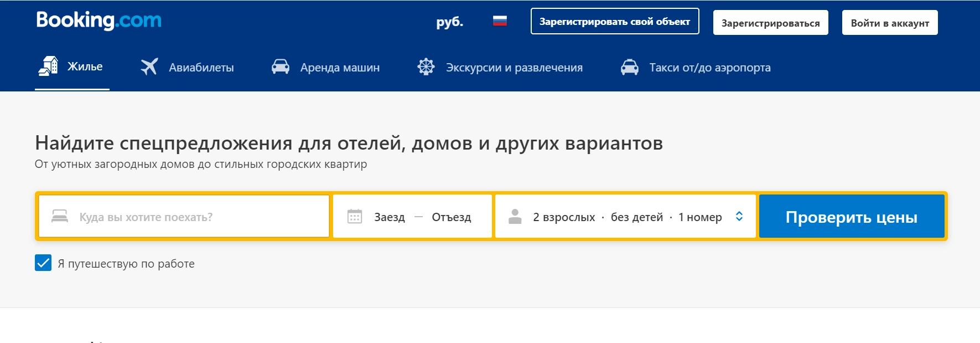Screen dimensions: 980x343
Task: Click the calendar icon in date field
Action: pyautogui.click(x=355, y=217)
